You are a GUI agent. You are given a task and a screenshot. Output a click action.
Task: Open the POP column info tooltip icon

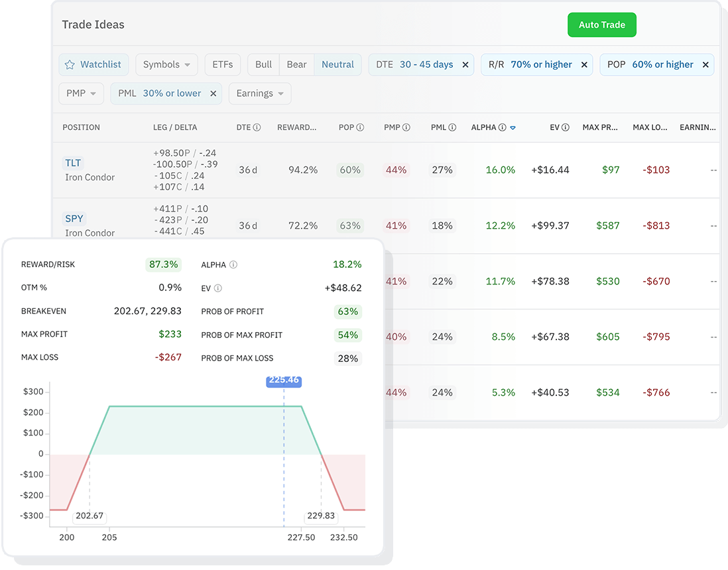point(361,127)
